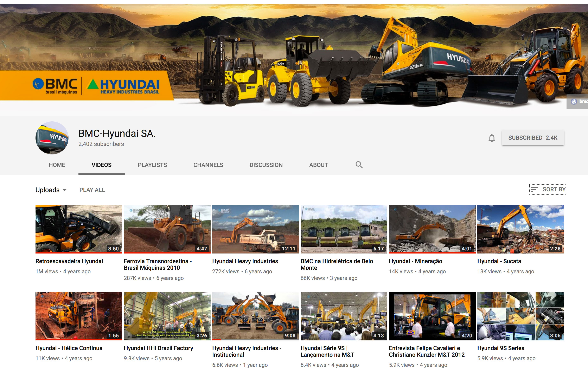Viewport: 588px width, 372px height.
Task: Click the Hyundai - Hélice Contínua title
Action: click(69, 348)
